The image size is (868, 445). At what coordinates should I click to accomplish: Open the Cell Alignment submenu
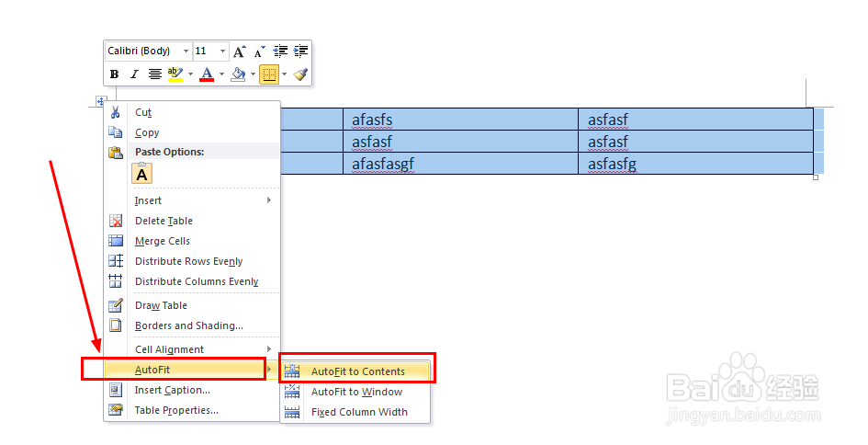click(192, 349)
